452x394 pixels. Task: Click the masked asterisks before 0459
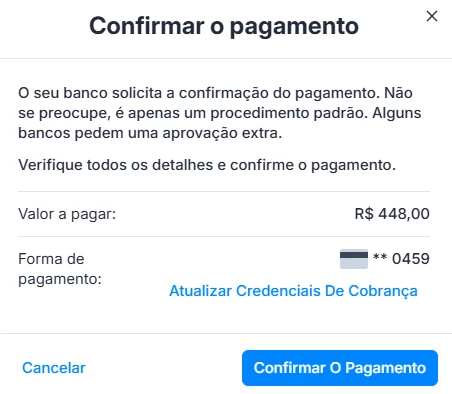pos(380,257)
